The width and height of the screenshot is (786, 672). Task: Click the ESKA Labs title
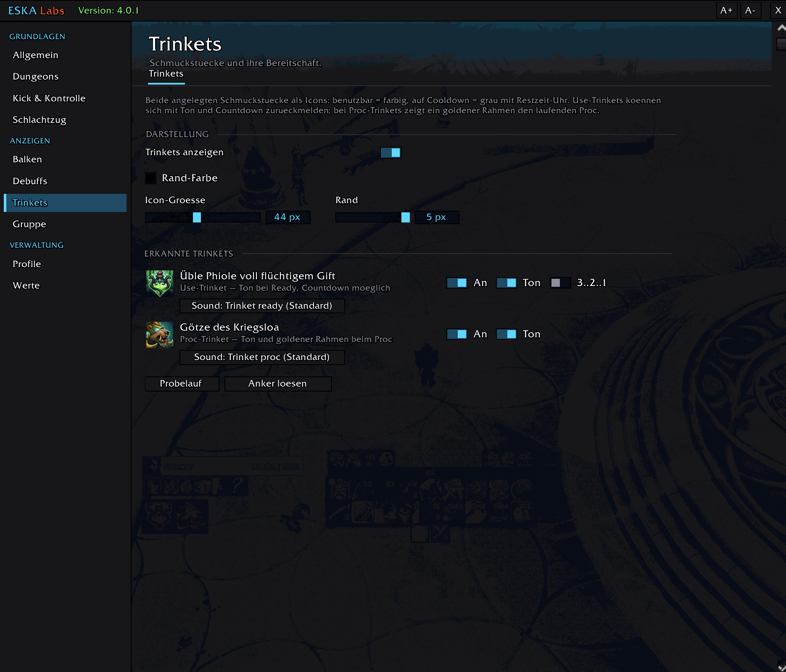coord(36,11)
